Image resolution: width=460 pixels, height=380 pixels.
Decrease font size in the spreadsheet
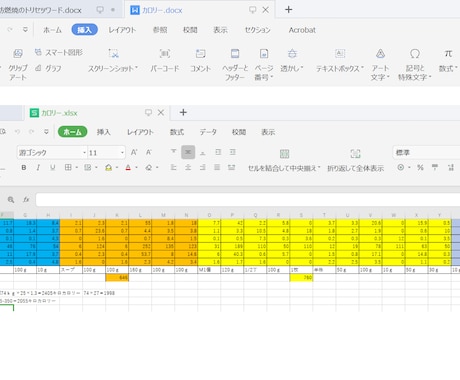point(149,152)
